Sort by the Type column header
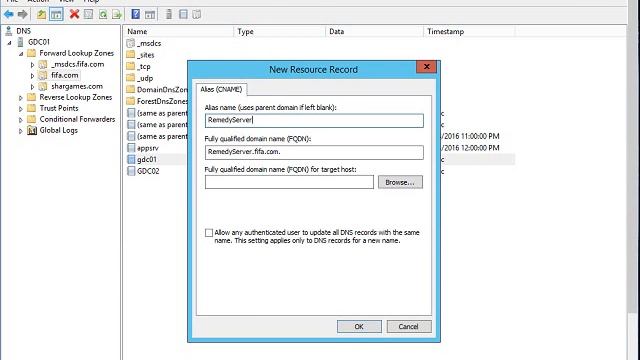Image resolution: width=640 pixels, height=360 pixels. pos(280,31)
